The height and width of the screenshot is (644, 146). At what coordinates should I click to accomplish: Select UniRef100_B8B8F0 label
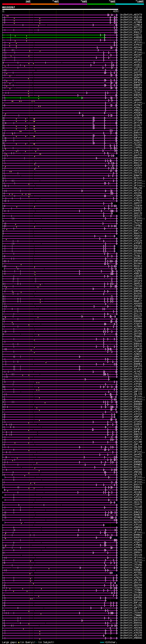[131, 85]
